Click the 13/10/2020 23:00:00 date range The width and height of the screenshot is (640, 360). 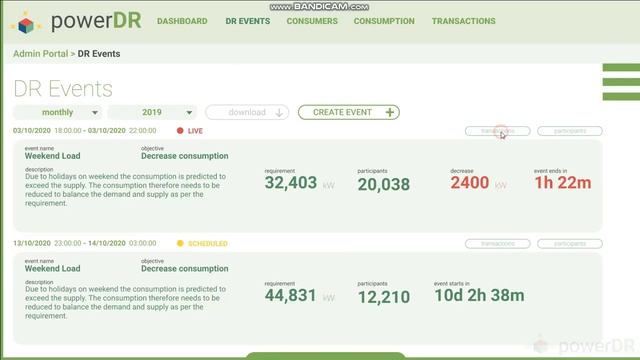84,243
